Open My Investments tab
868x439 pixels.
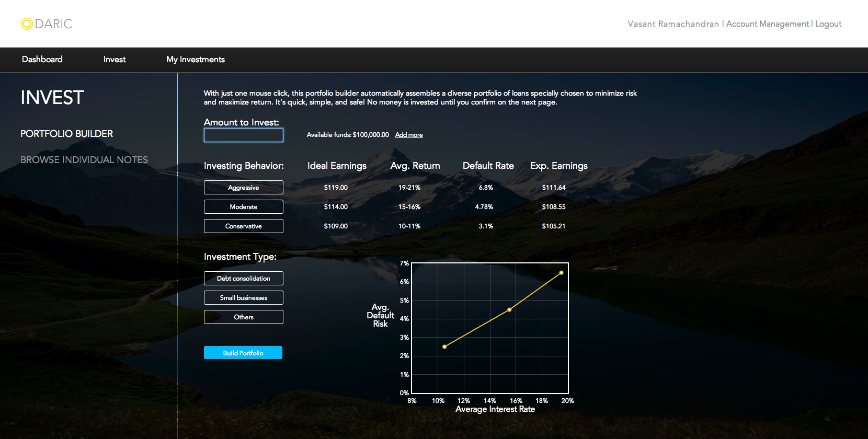(x=196, y=60)
